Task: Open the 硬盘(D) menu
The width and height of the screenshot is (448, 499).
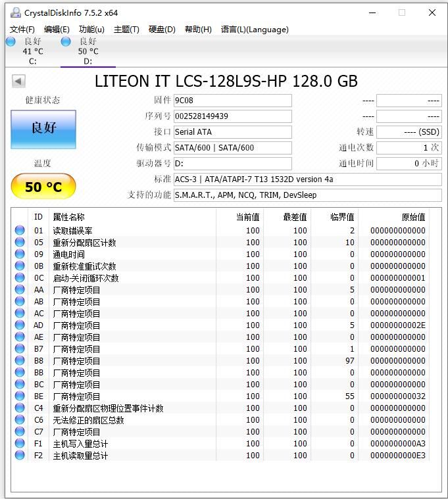Action: (x=162, y=30)
